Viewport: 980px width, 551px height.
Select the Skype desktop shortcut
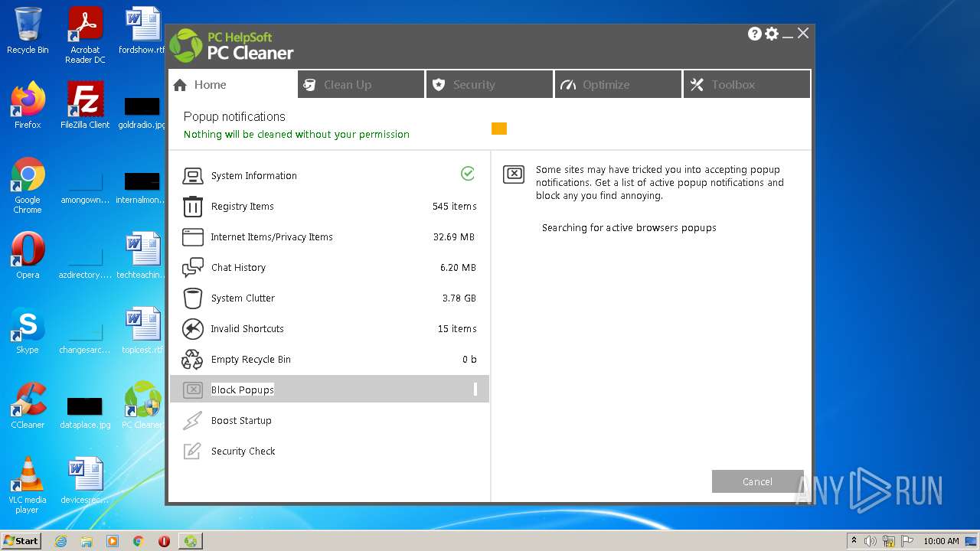tap(28, 330)
